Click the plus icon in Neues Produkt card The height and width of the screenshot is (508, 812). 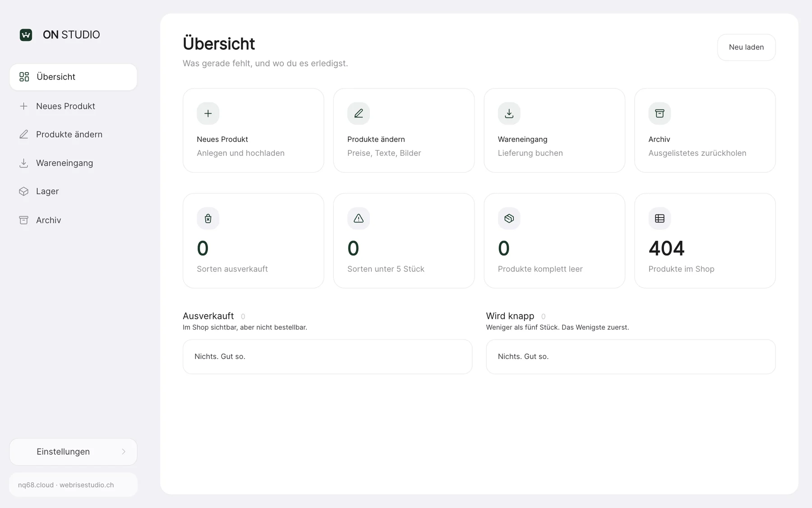208,113
